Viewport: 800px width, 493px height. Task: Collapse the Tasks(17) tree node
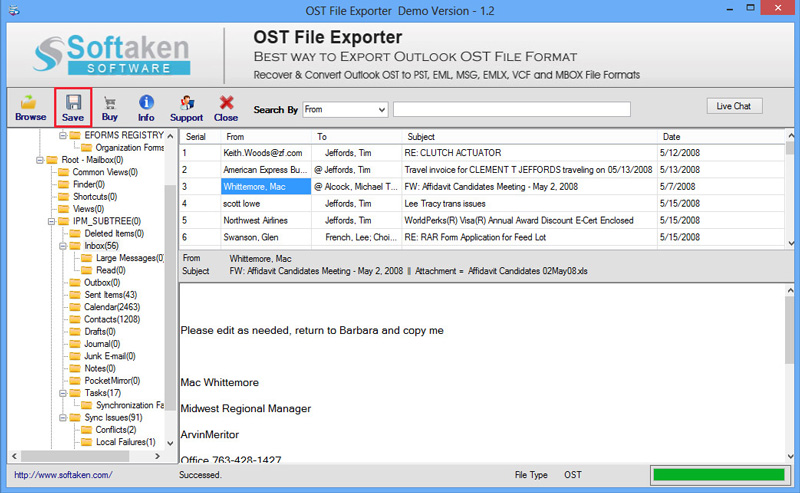click(63, 393)
